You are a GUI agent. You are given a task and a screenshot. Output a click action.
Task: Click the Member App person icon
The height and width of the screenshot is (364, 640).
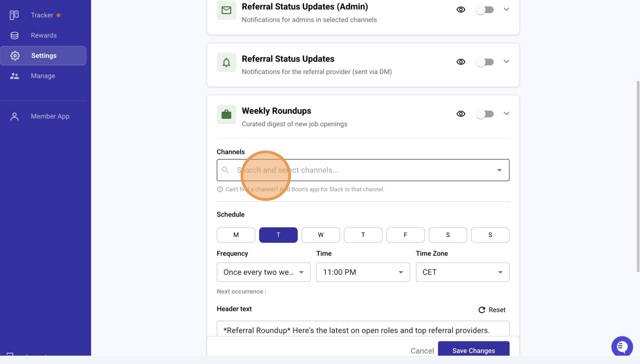pyautogui.click(x=15, y=116)
